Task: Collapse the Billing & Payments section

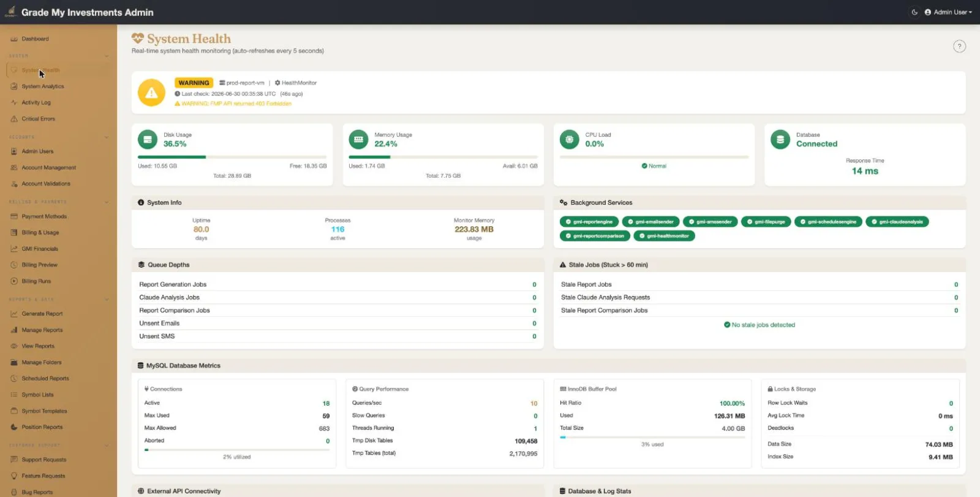Action: tap(107, 202)
